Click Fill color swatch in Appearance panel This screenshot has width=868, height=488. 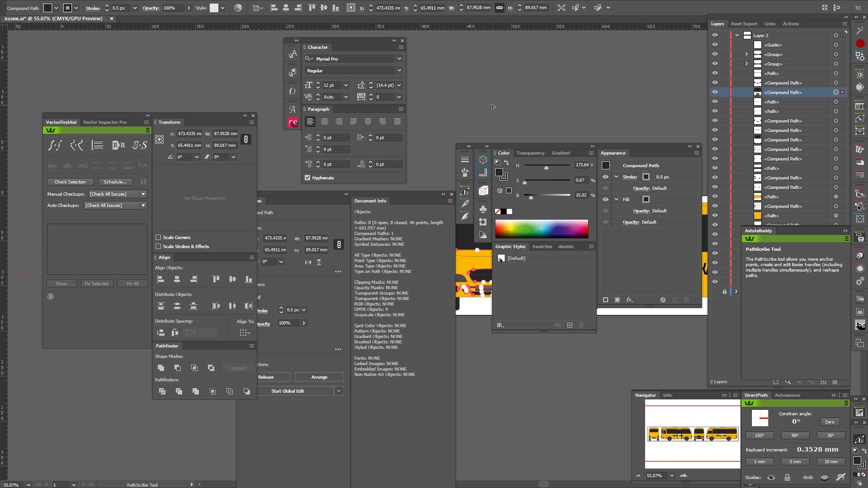(x=646, y=199)
